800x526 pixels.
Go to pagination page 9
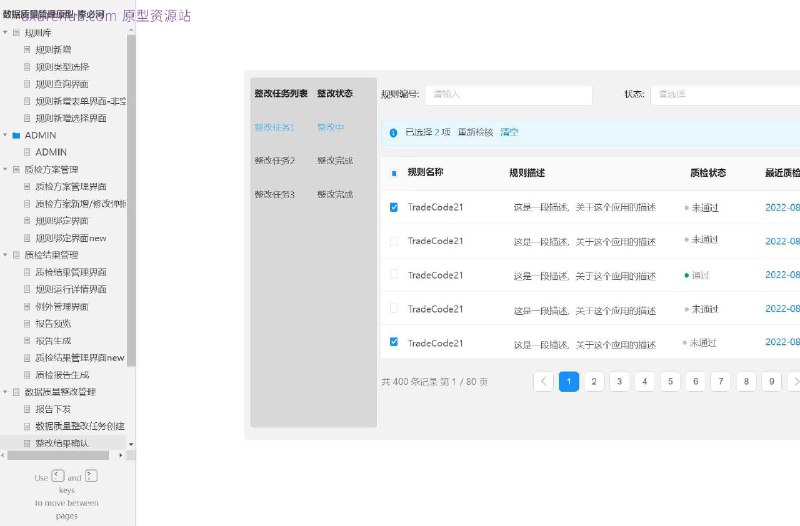point(771,382)
